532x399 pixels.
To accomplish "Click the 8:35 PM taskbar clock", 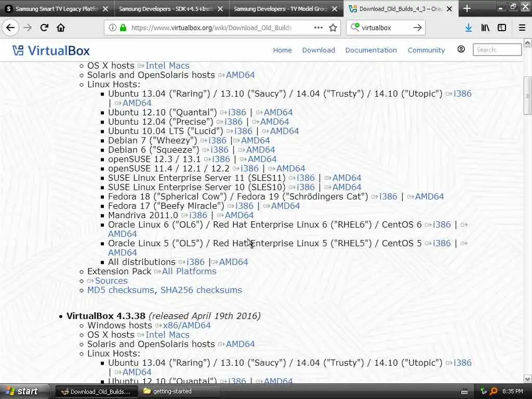I will coord(513,391).
